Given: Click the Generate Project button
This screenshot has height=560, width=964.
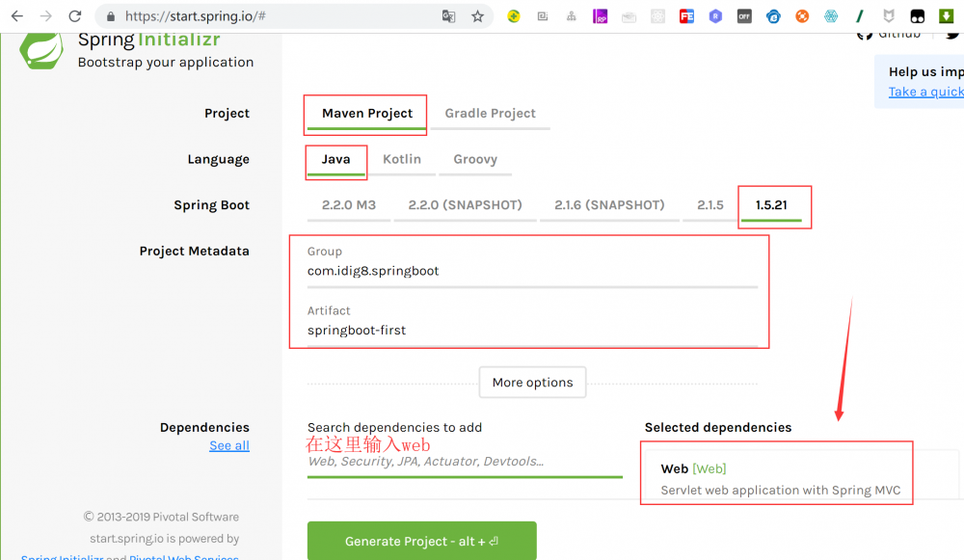Looking at the screenshot, I should tap(422, 541).
